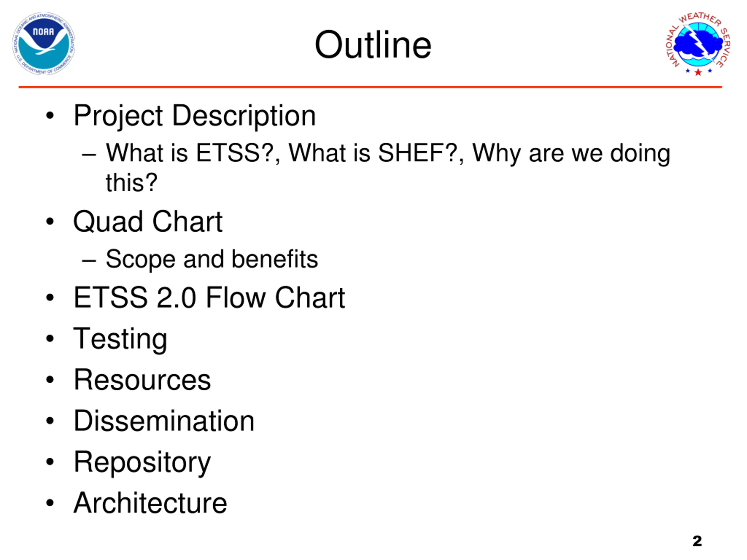This screenshot has width=747, height=560.
Task: Click the bullet dot beside Testing
Action: coord(50,338)
